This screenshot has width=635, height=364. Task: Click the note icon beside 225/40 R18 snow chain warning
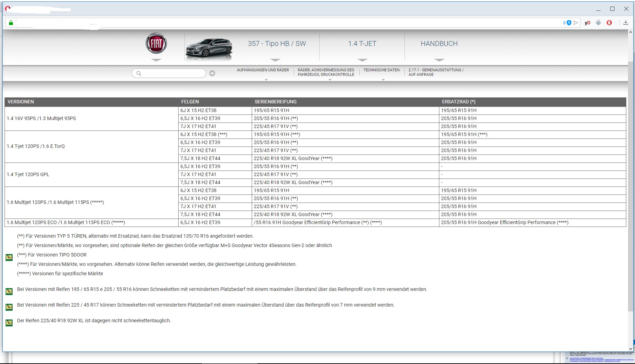(x=9, y=323)
